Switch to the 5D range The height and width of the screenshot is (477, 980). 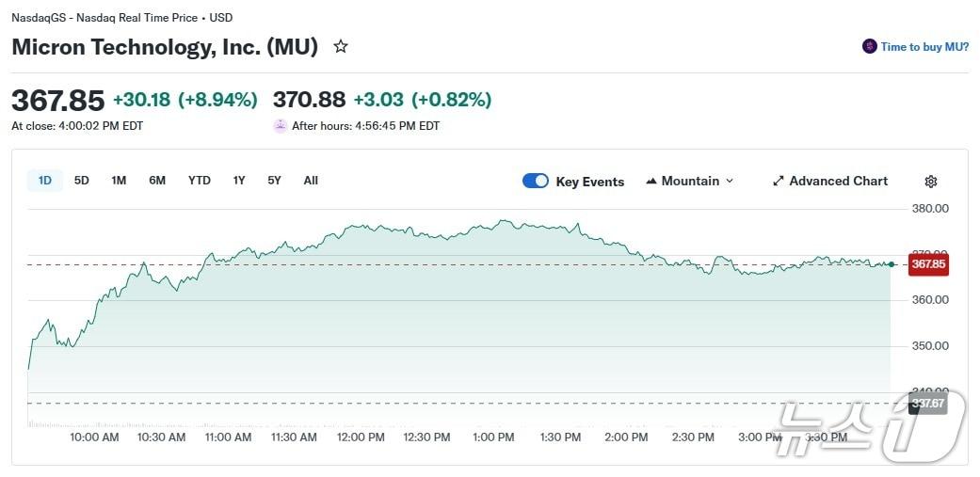82,181
